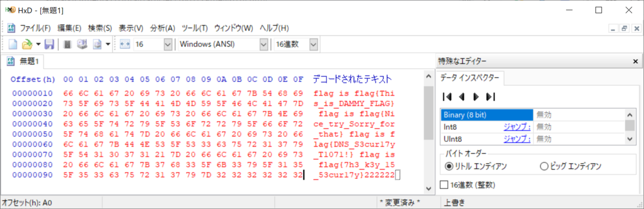Restore the inner document window
This screenshot has height=209, width=644.
pos(624,28)
